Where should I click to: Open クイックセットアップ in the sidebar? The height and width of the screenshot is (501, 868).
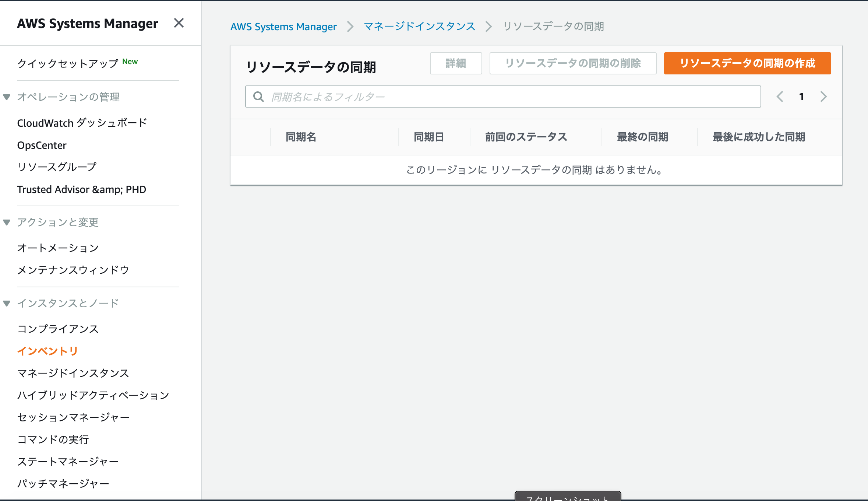(68, 63)
